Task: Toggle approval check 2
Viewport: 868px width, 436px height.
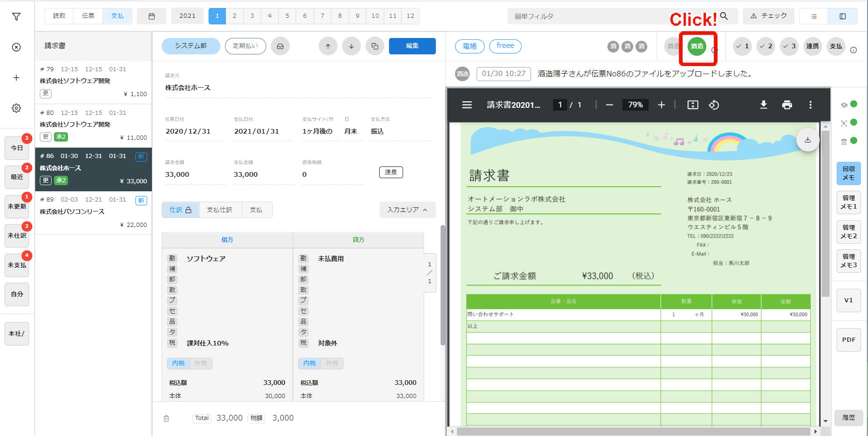Action: [766, 46]
